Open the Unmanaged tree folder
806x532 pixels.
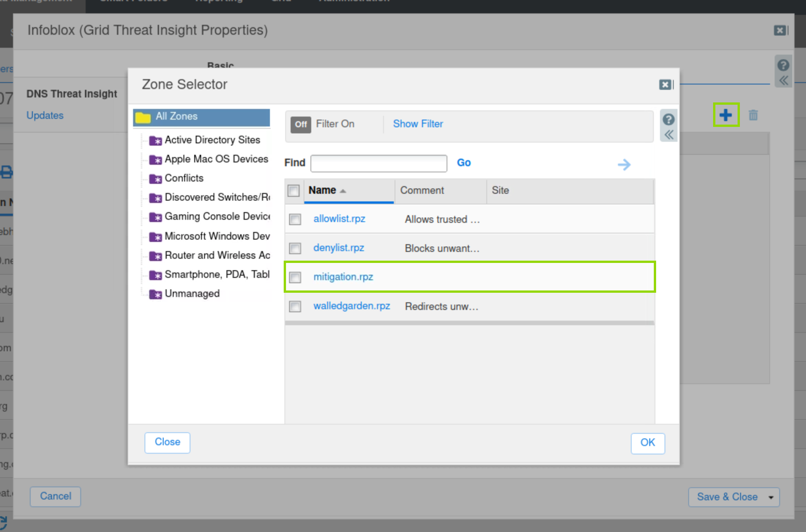(192, 294)
